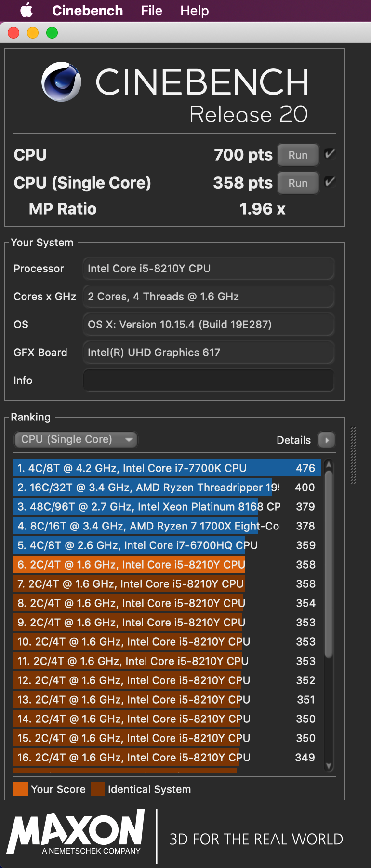Image resolution: width=371 pixels, height=868 pixels.
Task: Click the ranking scrollbar up arrow
Action: click(x=329, y=465)
